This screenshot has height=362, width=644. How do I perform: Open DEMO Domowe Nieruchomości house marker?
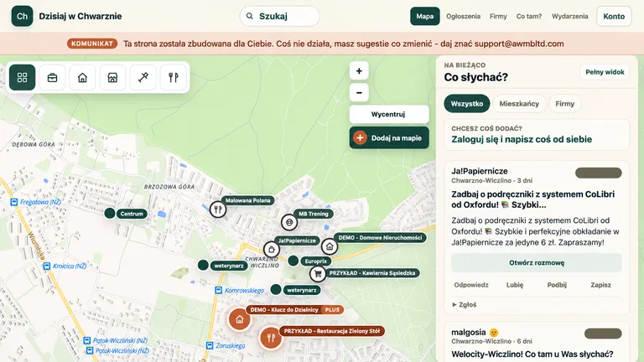(330, 246)
